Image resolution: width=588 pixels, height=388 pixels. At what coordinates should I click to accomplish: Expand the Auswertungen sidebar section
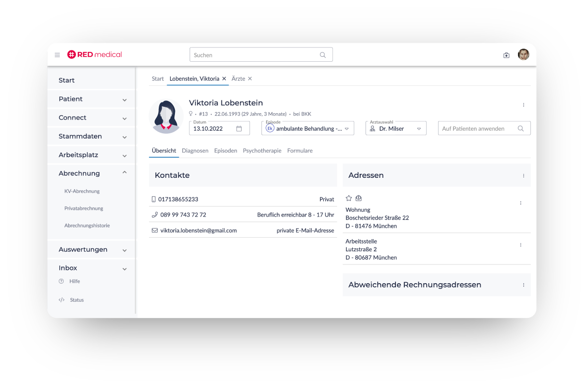[124, 250]
